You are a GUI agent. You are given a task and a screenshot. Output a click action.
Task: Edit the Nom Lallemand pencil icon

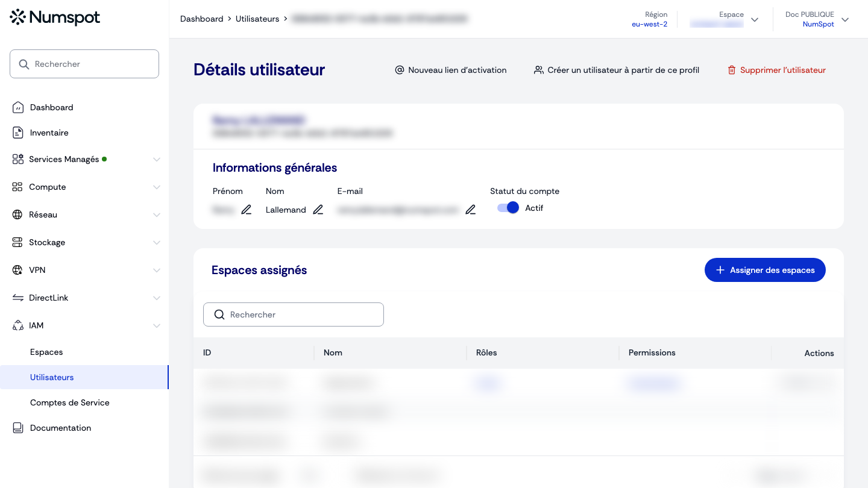tap(318, 210)
